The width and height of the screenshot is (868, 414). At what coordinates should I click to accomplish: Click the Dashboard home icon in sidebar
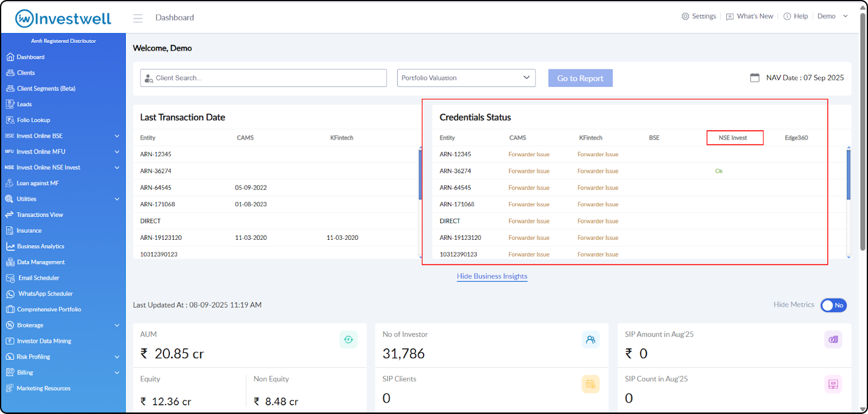click(x=10, y=57)
